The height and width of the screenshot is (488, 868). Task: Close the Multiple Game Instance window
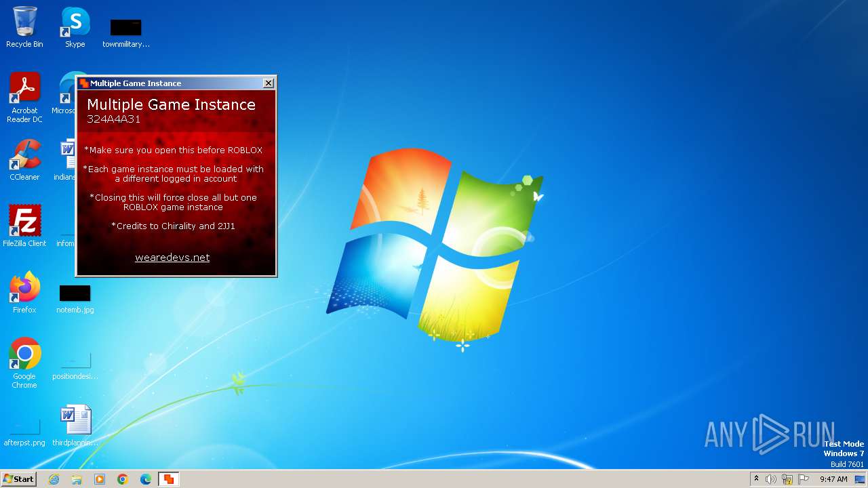269,83
